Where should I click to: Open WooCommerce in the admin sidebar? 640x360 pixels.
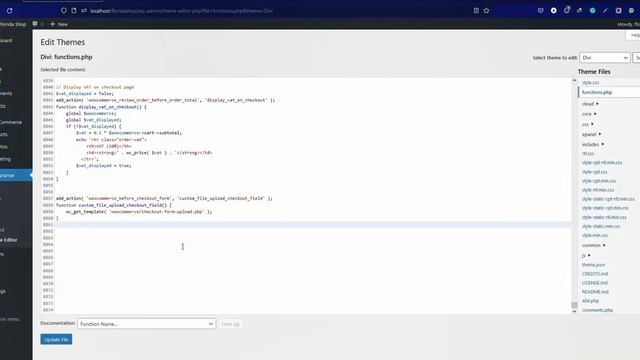11,122
